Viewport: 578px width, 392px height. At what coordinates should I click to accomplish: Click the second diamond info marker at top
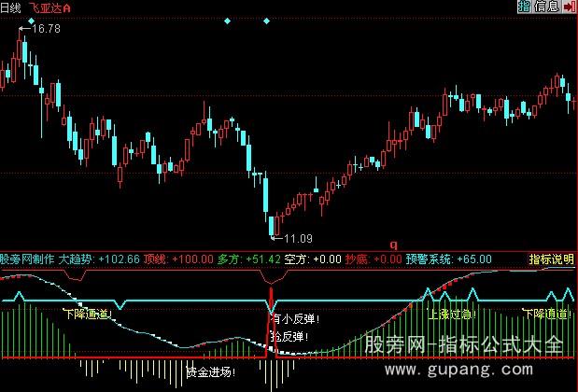click(228, 21)
